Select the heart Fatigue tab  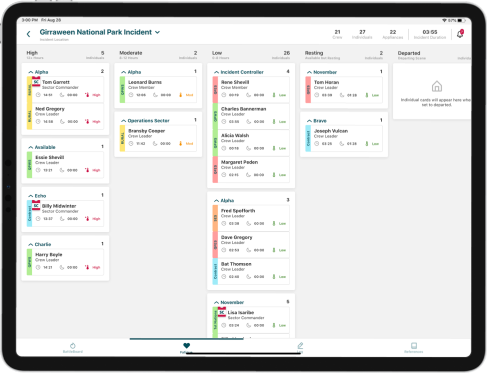186,347
